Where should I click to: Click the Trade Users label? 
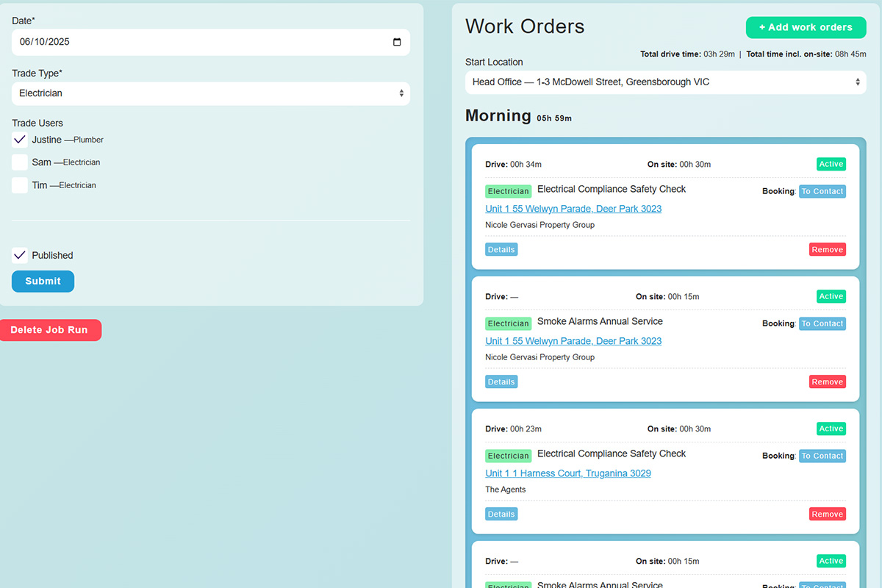tap(37, 123)
